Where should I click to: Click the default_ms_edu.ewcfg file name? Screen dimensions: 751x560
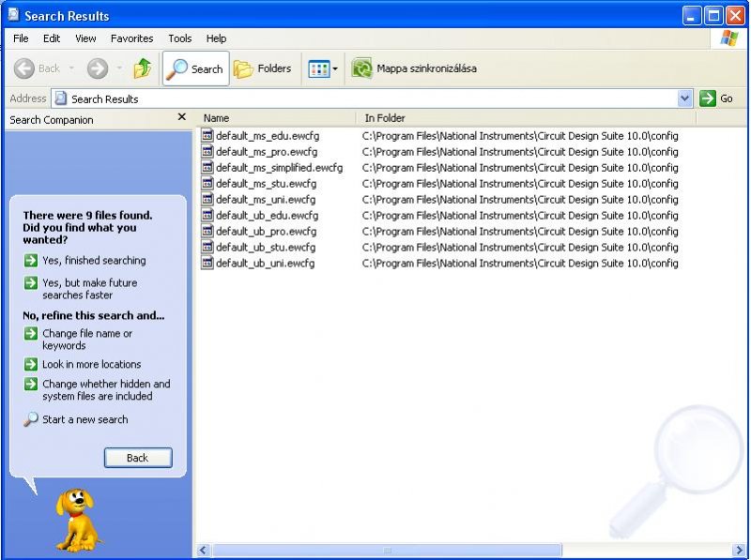coord(268,136)
